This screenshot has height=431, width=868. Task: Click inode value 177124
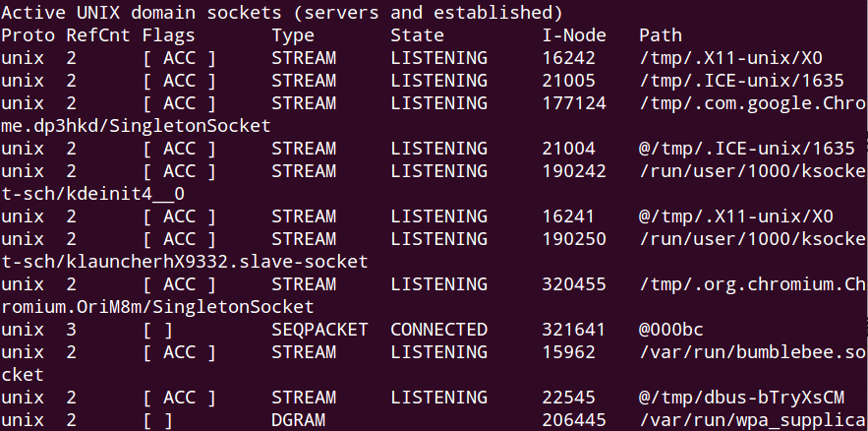coord(574,103)
